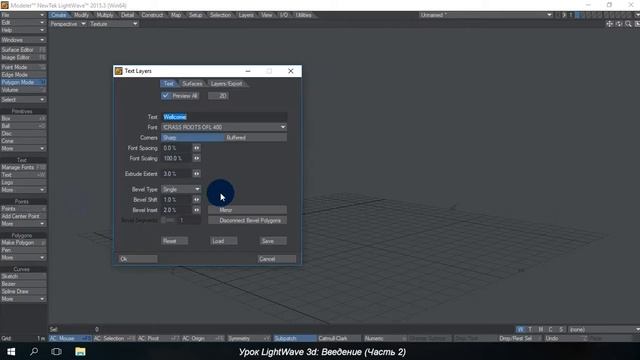Open the (none) vertex map dropdown
Screen dimensions: 640x360
[604, 329]
